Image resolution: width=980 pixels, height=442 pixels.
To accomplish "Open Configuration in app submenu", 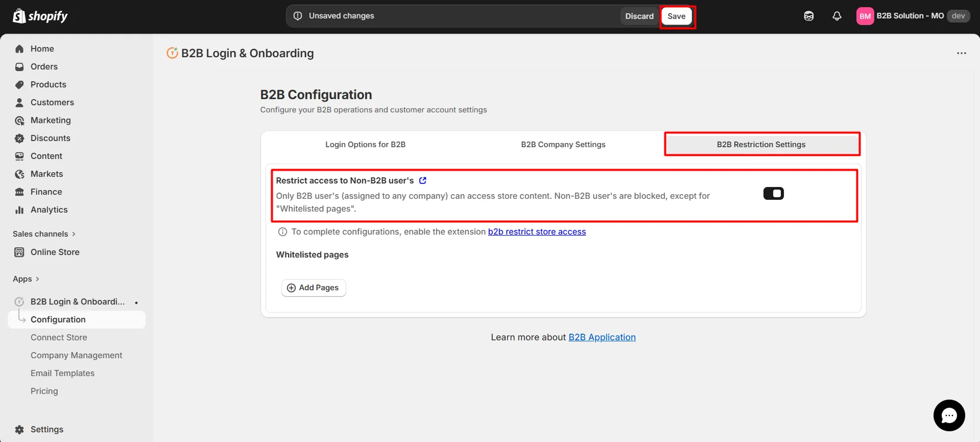I will (77, 319).
